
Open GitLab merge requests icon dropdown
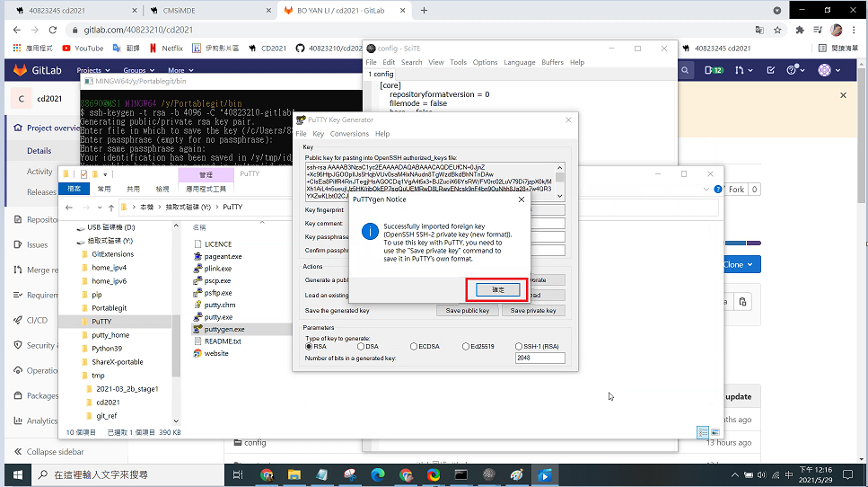point(743,70)
